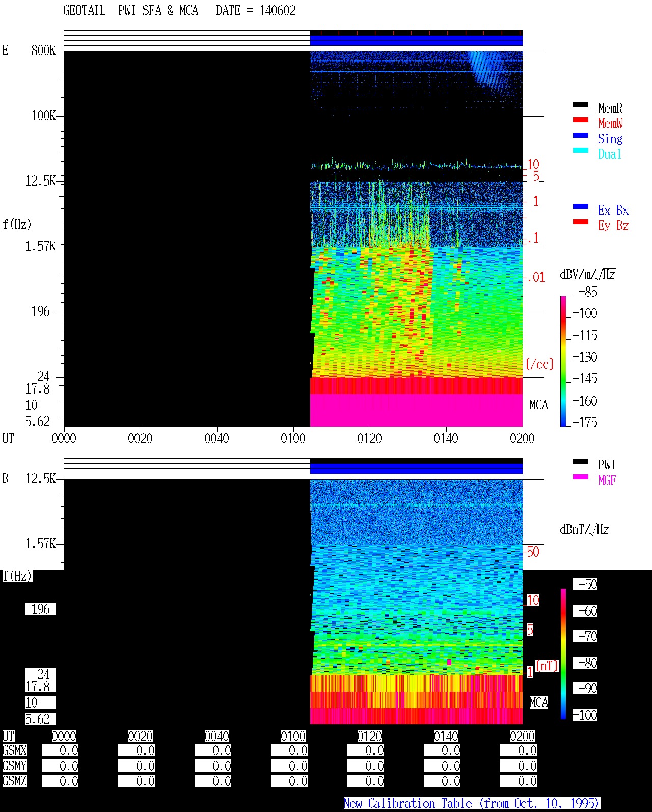Click the 0040 time label in bottom UT row

pos(216,736)
